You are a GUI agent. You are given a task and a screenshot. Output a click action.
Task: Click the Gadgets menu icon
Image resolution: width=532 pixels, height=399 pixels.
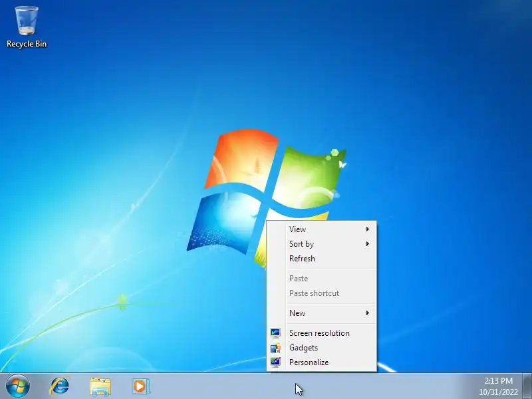pyautogui.click(x=275, y=348)
